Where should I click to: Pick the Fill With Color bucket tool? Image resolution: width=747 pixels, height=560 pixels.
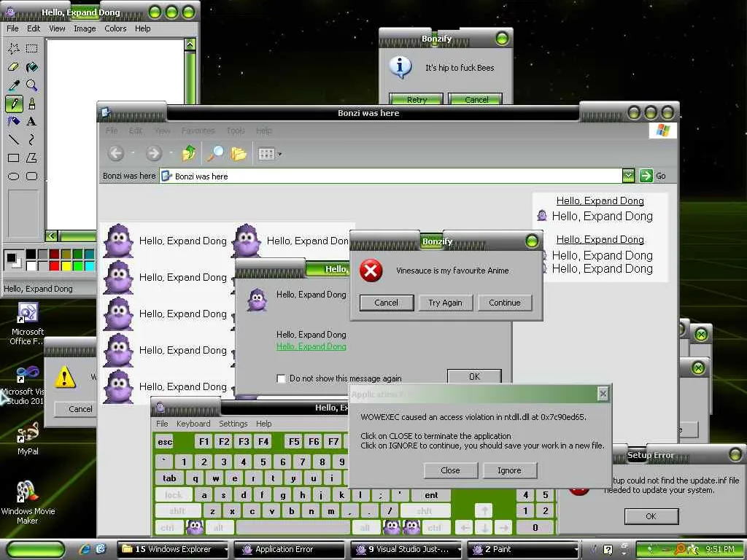click(x=32, y=66)
